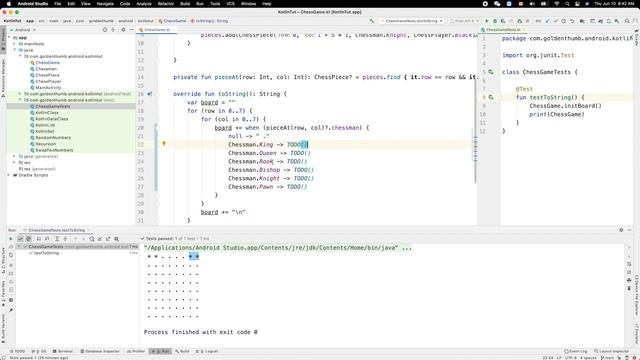Click the select opened file target icon in Project panel
The image size is (640, 360).
point(105,30)
